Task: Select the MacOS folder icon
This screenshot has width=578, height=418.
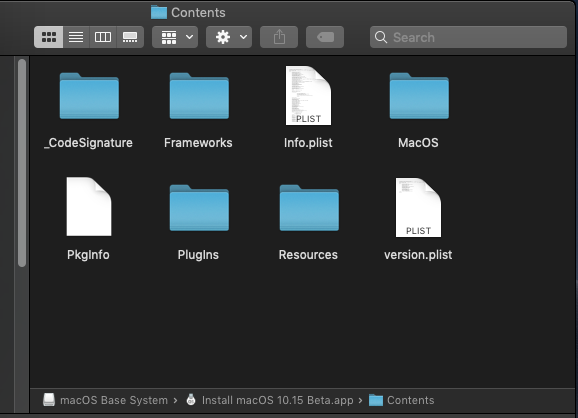Action: tap(419, 96)
